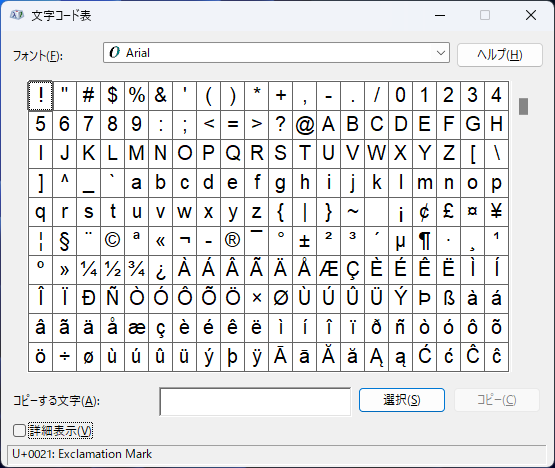Select the Ç capital cedilla character
Screen dimensions: 555x468
tap(353, 270)
